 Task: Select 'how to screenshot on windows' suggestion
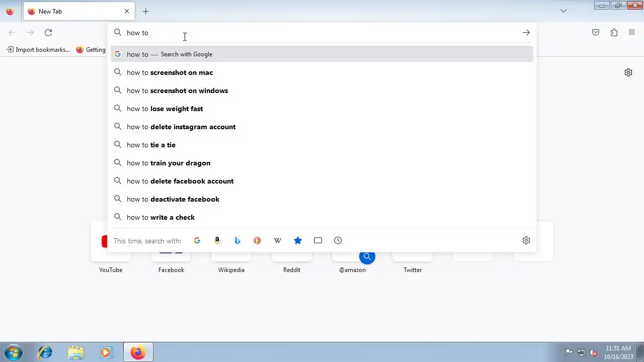coord(322,90)
